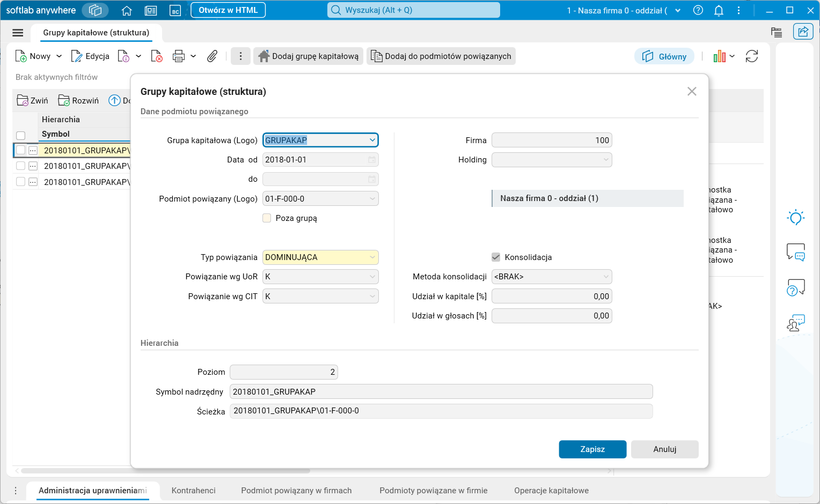820x504 pixels.
Task: Open the notifications bell
Action: click(x=719, y=10)
